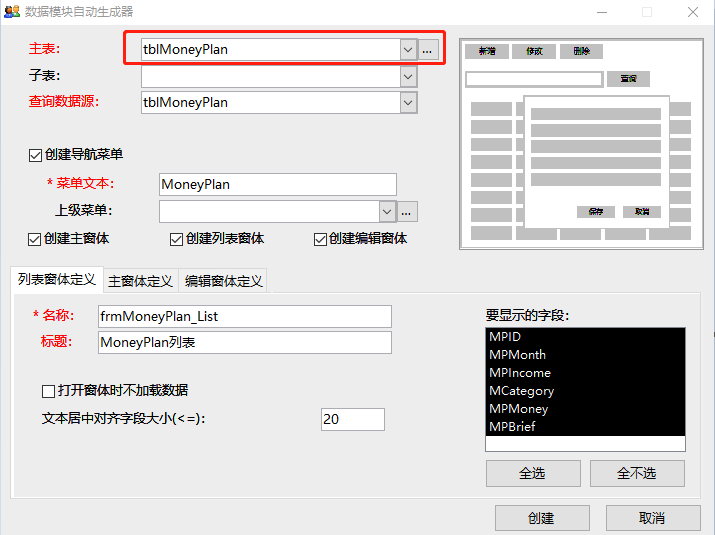This screenshot has width=715, height=535.
Task: Click the ellipsis button next to 主表
Action: [x=427, y=50]
